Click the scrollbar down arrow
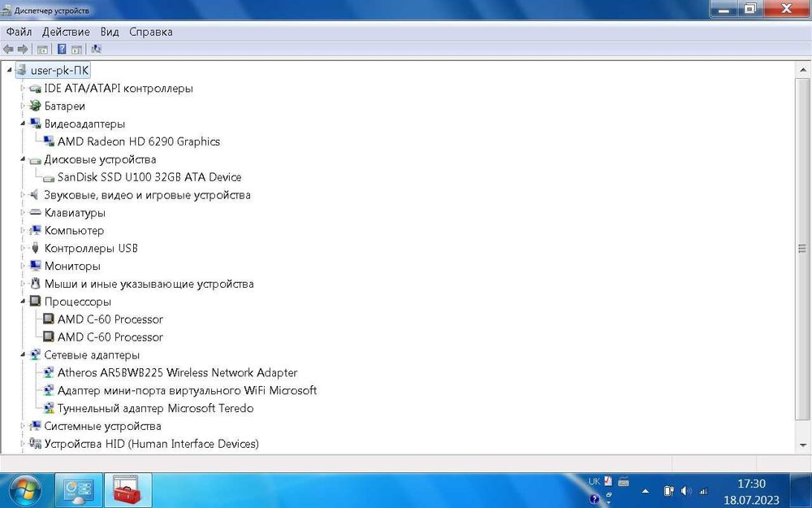The width and height of the screenshot is (812, 508). coord(803,445)
